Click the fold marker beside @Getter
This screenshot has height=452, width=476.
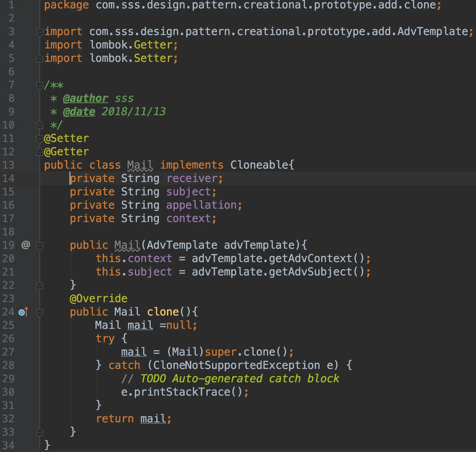click(x=40, y=152)
